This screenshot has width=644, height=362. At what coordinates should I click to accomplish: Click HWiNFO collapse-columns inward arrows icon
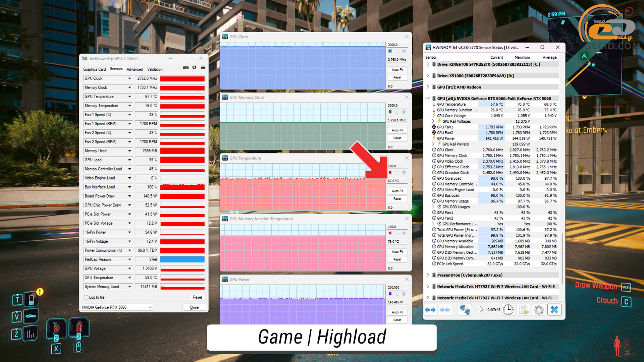tap(444, 310)
